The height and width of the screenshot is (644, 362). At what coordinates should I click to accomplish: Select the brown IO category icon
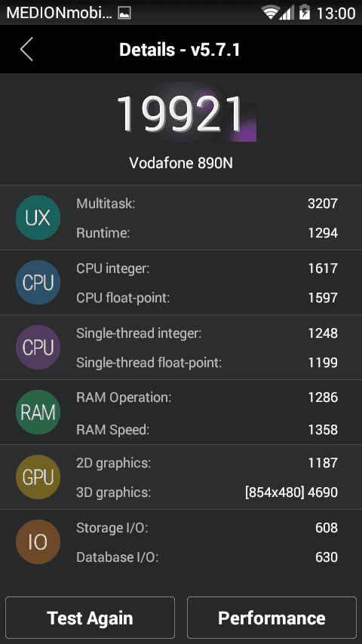(x=38, y=542)
